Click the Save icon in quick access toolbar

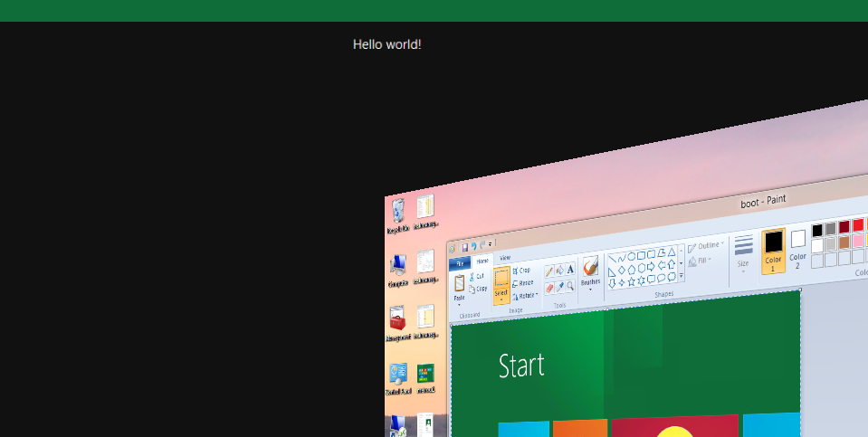(x=465, y=247)
